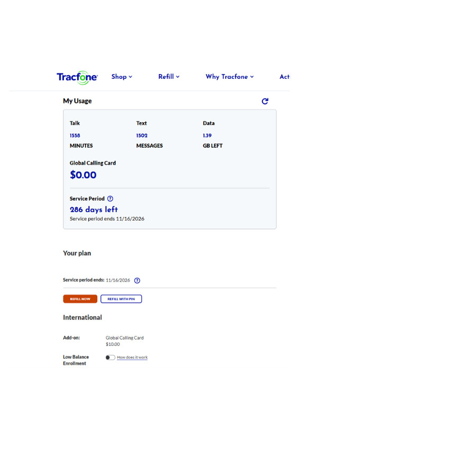Select the partially visible Activate menu item
476x476 pixels.
pos(285,77)
